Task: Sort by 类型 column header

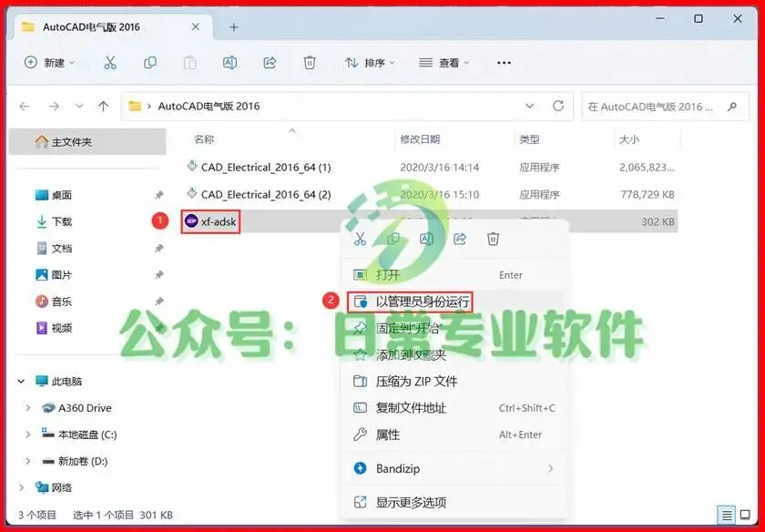Action: click(530, 139)
